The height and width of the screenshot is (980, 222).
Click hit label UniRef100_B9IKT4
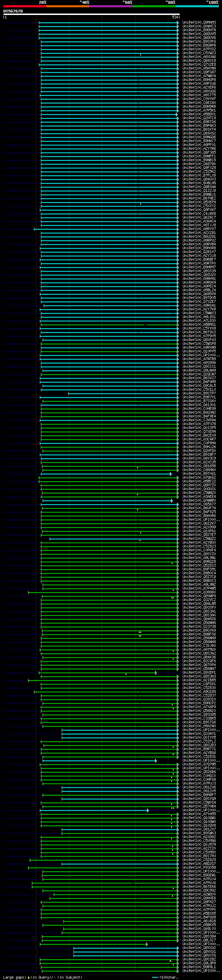pos(199,129)
